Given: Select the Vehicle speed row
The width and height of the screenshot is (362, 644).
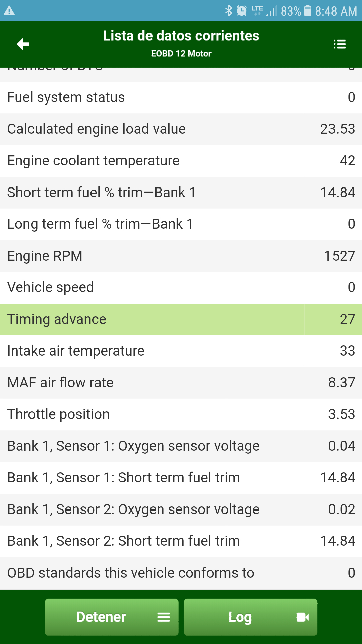Looking at the screenshot, I should tap(181, 287).
